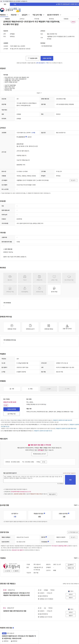Expand the 출산휴가·육아휴직 menu
79x644 pixels.
(x=54, y=15)
